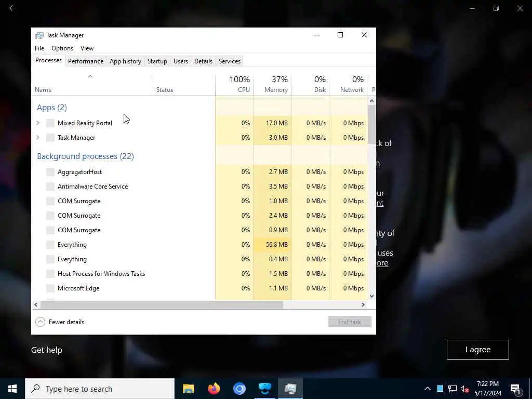Switch to the Services tab
532x399 pixels.
coord(229,61)
